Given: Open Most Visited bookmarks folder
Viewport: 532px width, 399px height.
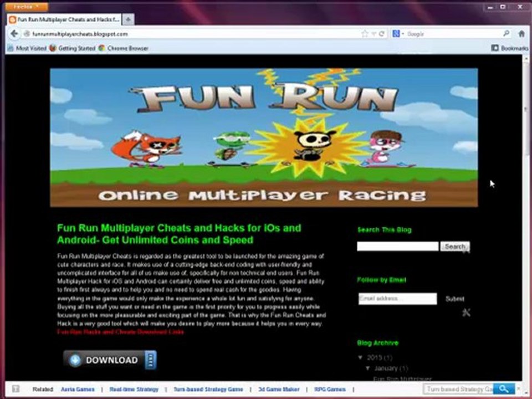Looking at the screenshot, I should coord(27,48).
